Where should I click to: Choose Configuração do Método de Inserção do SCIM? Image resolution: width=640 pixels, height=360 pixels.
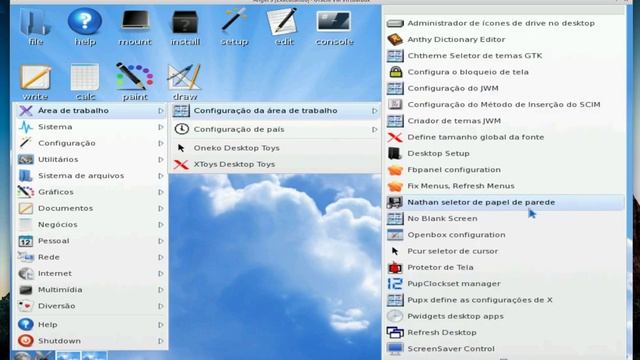[x=504, y=104]
